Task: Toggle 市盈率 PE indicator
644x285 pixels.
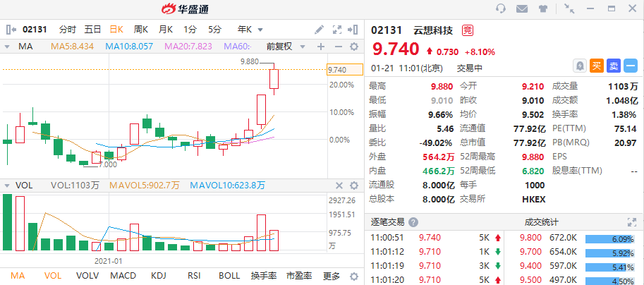Action: click(x=298, y=276)
